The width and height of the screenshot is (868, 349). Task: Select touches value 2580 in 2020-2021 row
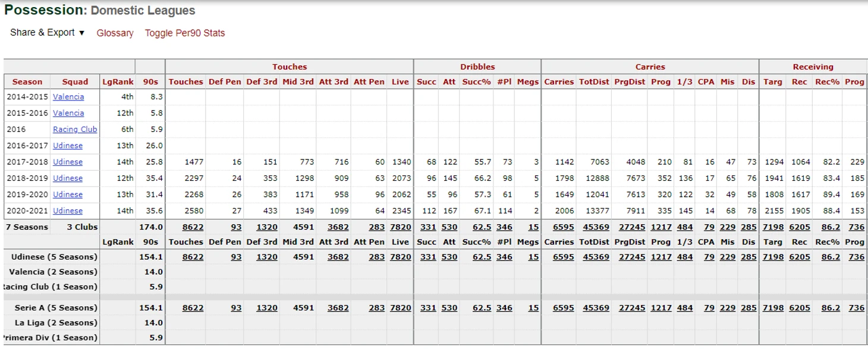(x=194, y=210)
